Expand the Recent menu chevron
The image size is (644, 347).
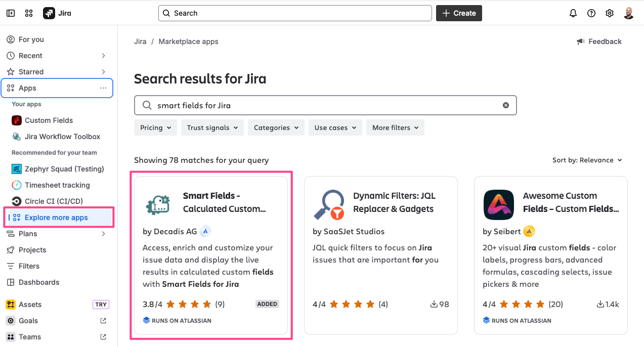pos(103,56)
